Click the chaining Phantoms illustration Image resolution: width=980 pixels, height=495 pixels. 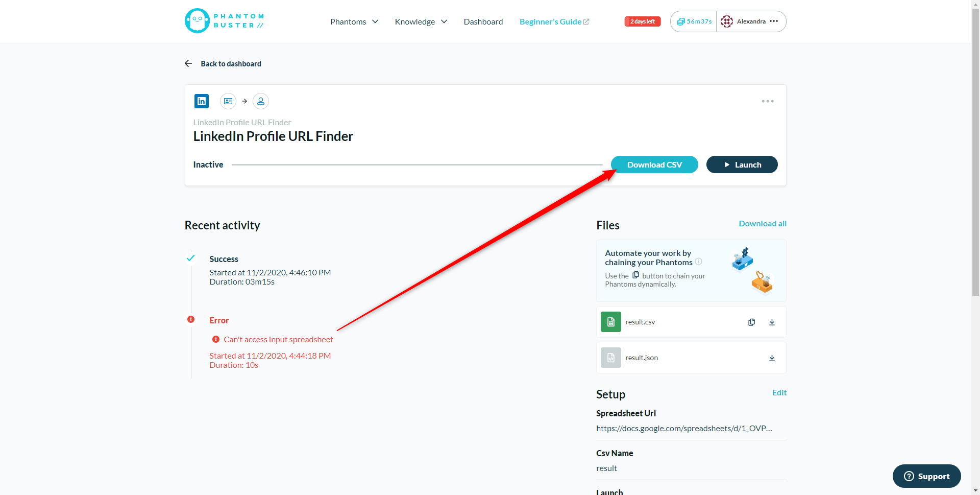pyautogui.click(x=753, y=271)
